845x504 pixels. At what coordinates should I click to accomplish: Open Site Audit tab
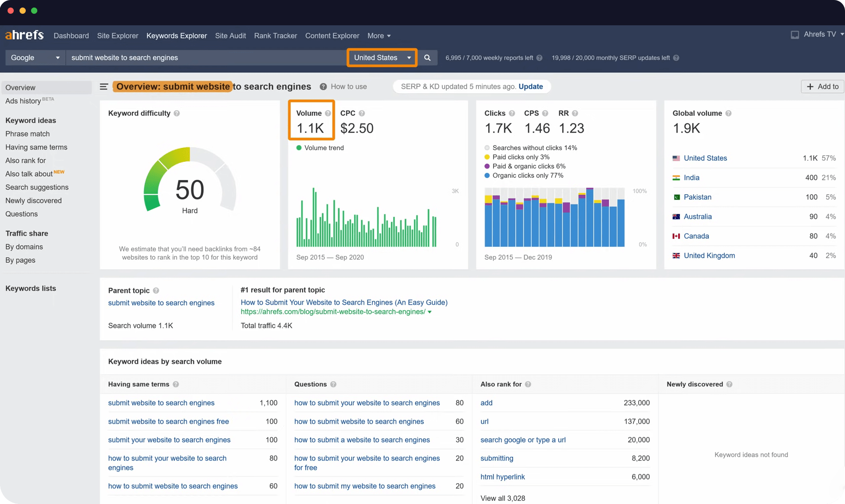pyautogui.click(x=230, y=35)
